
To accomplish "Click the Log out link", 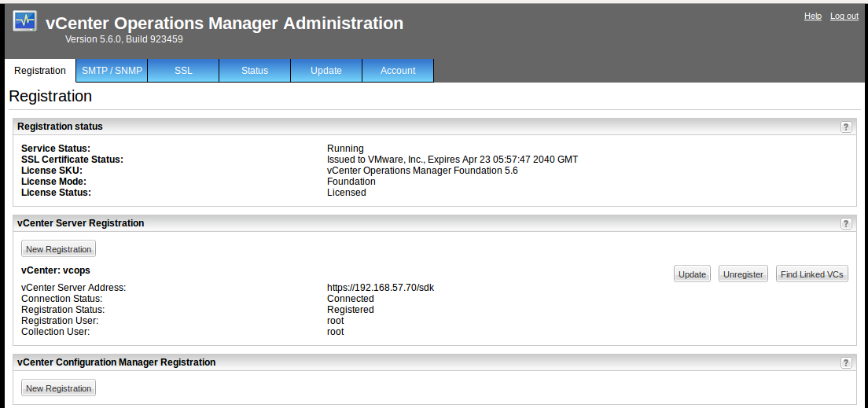I will tap(844, 16).
